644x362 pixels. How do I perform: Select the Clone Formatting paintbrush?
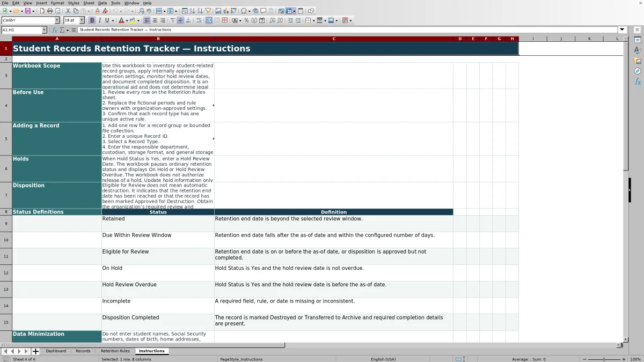(97, 11)
